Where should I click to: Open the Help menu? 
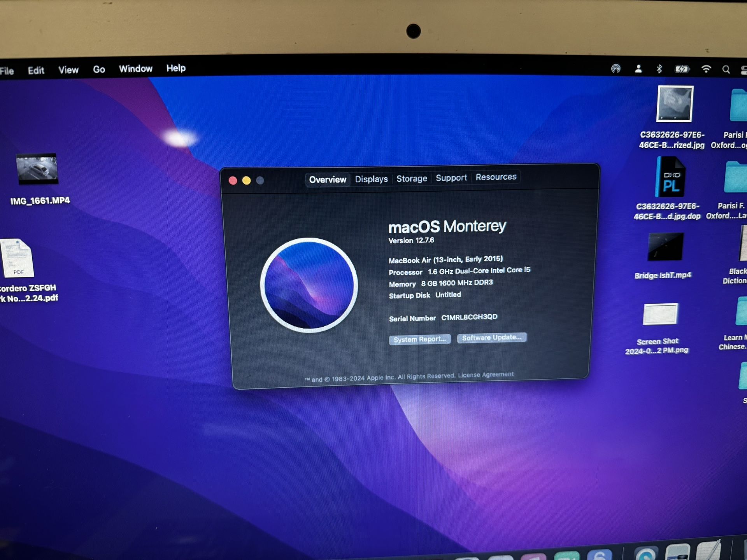176,68
